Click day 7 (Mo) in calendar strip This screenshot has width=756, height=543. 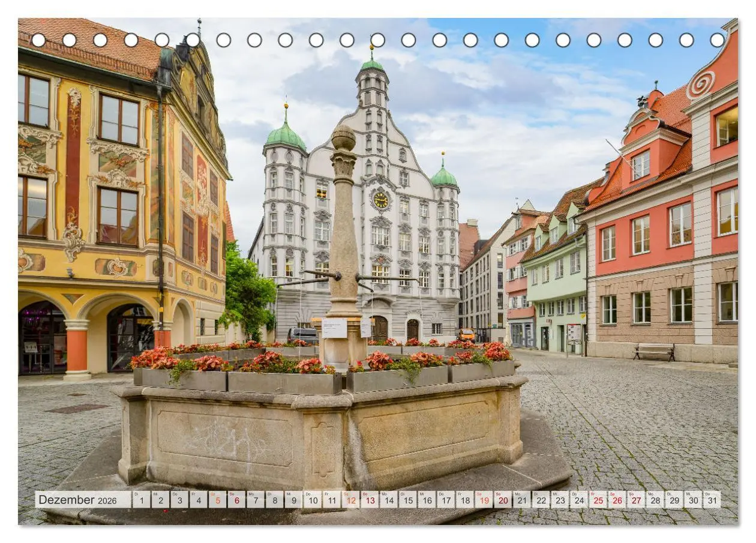click(255, 500)
